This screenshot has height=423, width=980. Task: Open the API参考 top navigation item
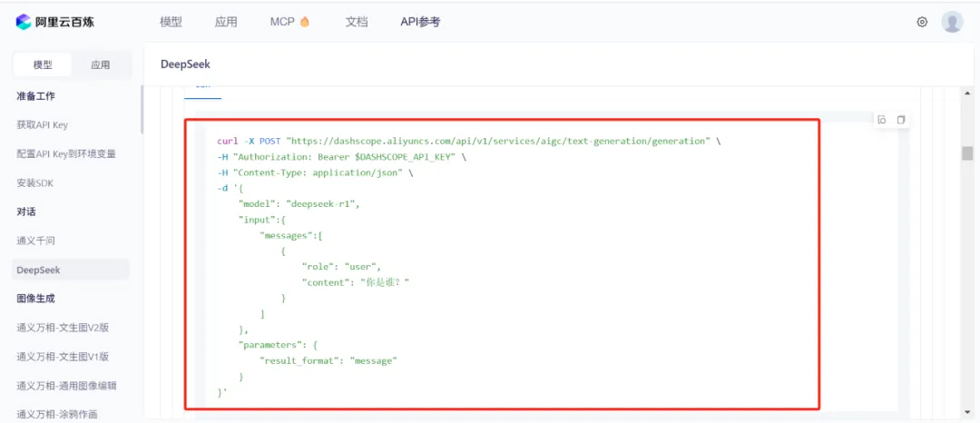click(x=420, y=22)
